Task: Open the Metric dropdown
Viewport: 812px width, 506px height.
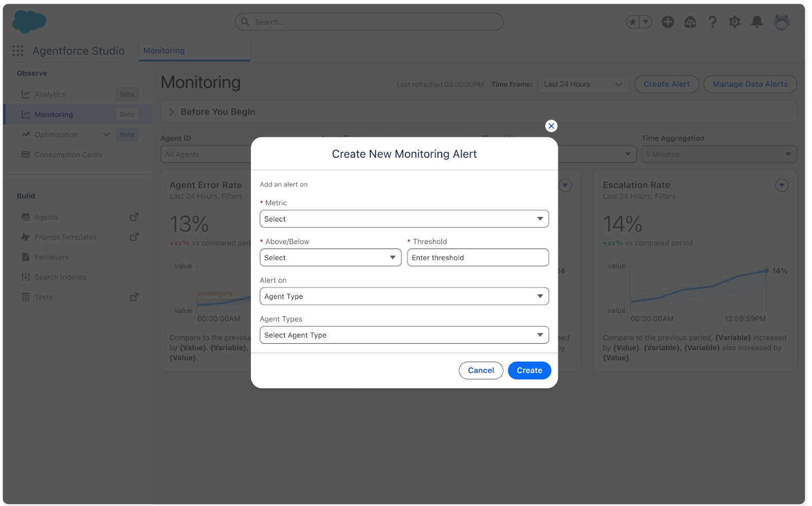Action: (x=404, y=219)
